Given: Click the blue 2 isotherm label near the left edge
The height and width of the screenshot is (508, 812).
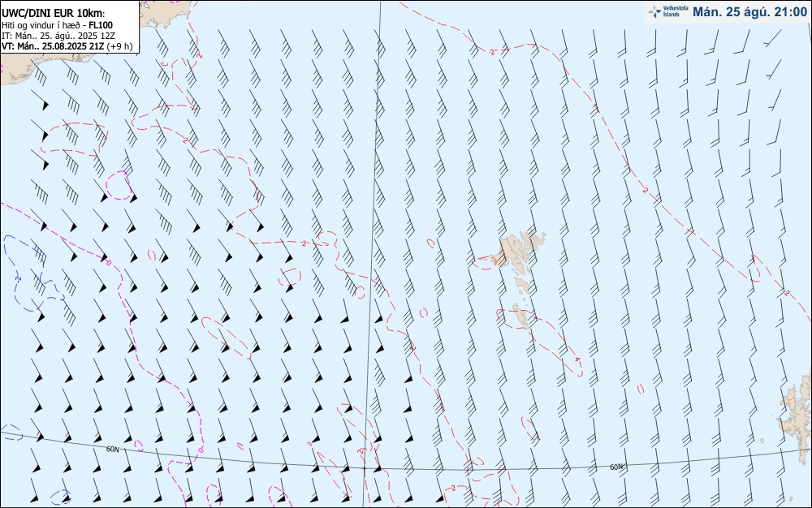Looking at the screenshot, I should (18, 278).
